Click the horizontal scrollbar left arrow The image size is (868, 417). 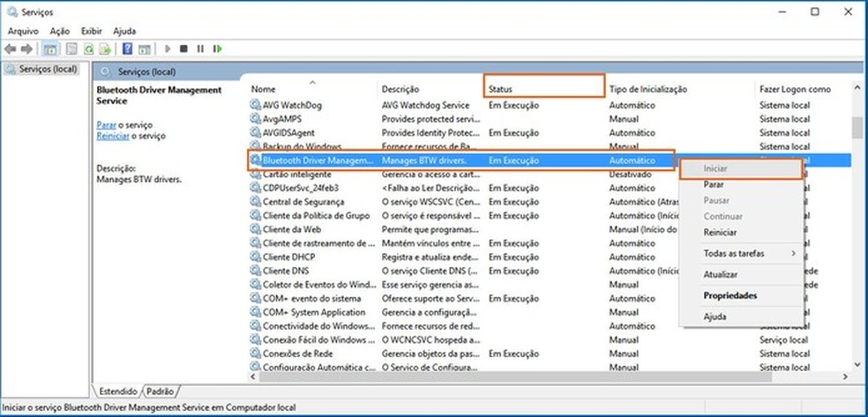(x=253, y=376)
